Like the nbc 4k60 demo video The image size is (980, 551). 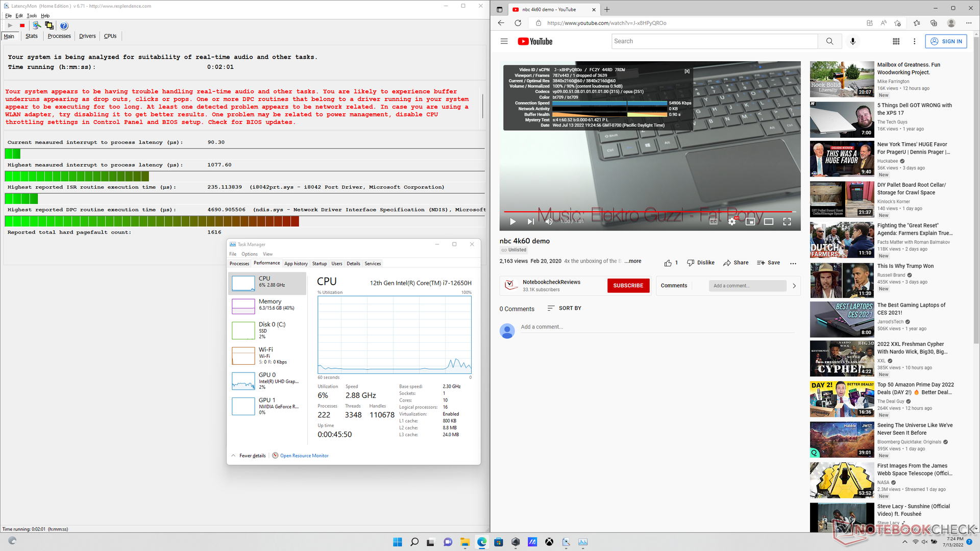pos(671,263)
